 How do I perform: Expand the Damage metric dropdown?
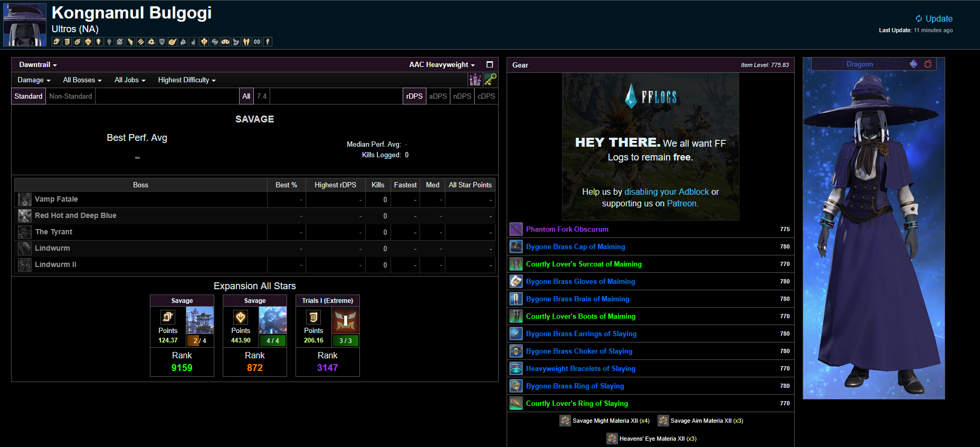34,80
